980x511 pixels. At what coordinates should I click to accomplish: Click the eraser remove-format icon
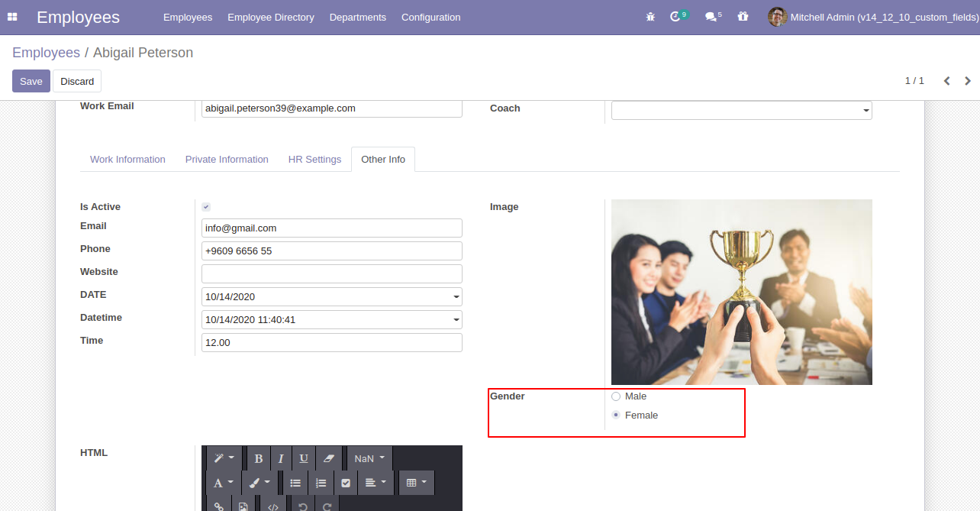coord(329,458)
